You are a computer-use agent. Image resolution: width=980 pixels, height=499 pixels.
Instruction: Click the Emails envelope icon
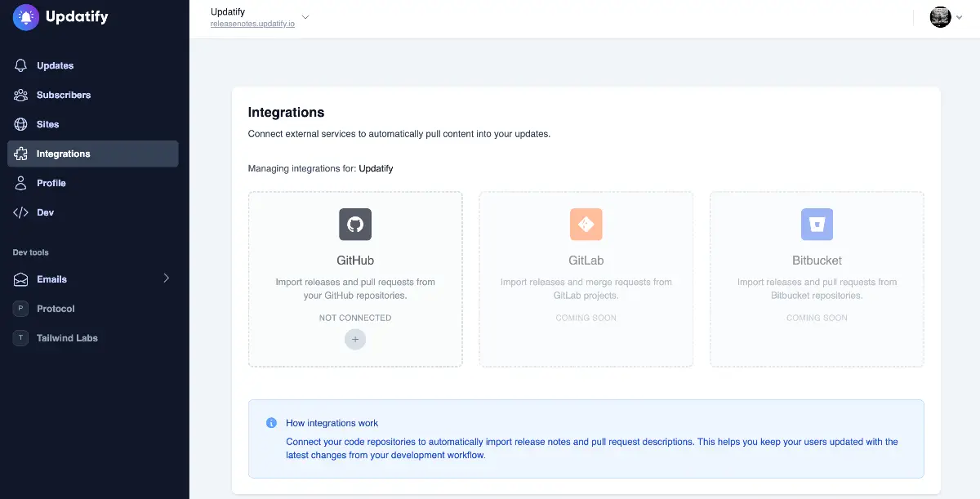[x=21, y=279]
